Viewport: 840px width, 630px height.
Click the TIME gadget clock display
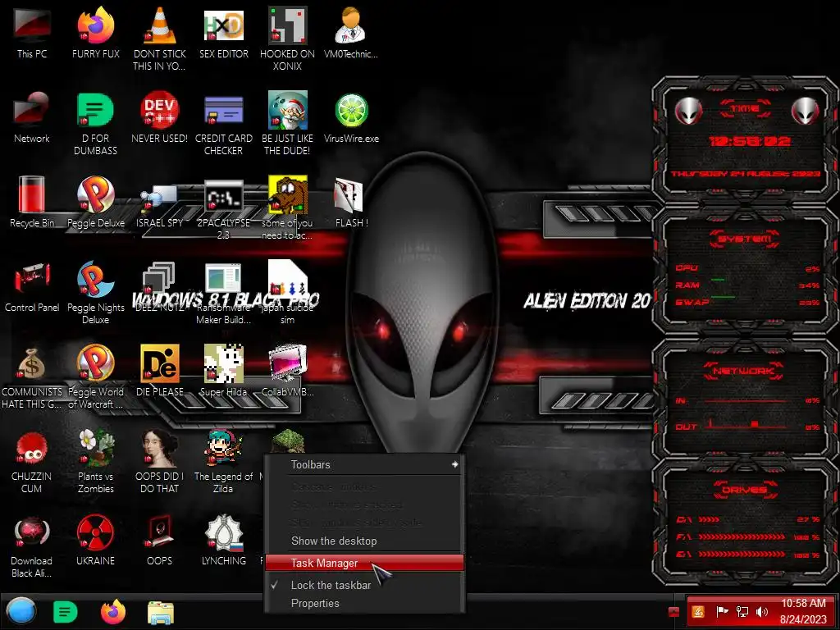[x=749, y=141]
